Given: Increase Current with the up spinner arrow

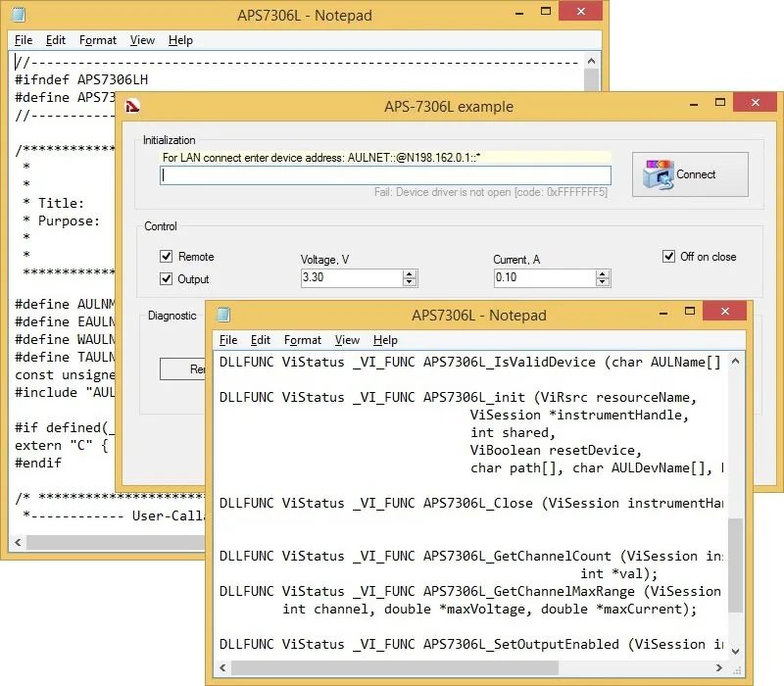Looking at the screenshot, I should pos(603,274).
